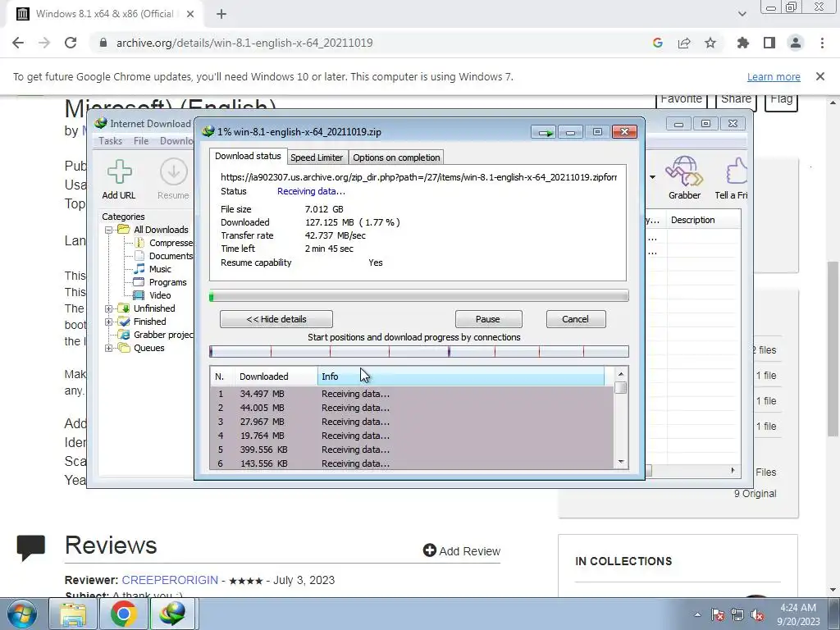The width and height of the screenshot is (840, 630).
Task: Click the Google icon in address bar
Action: [x=658, y=43]
